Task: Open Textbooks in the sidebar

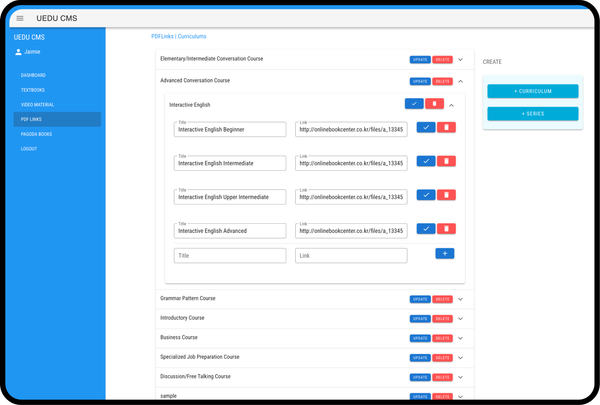Action: 33,90
